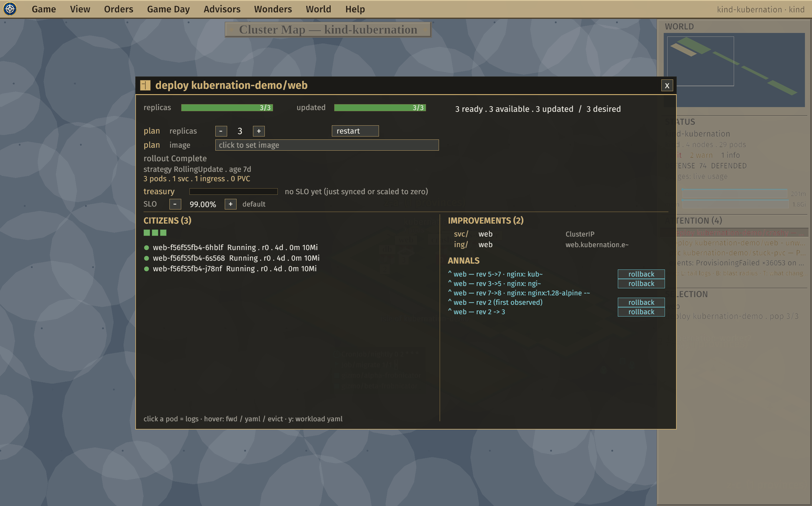Click the second green citizen square
Image resolution: width=812 pixels, height=506 pixels.
(155, 233)
